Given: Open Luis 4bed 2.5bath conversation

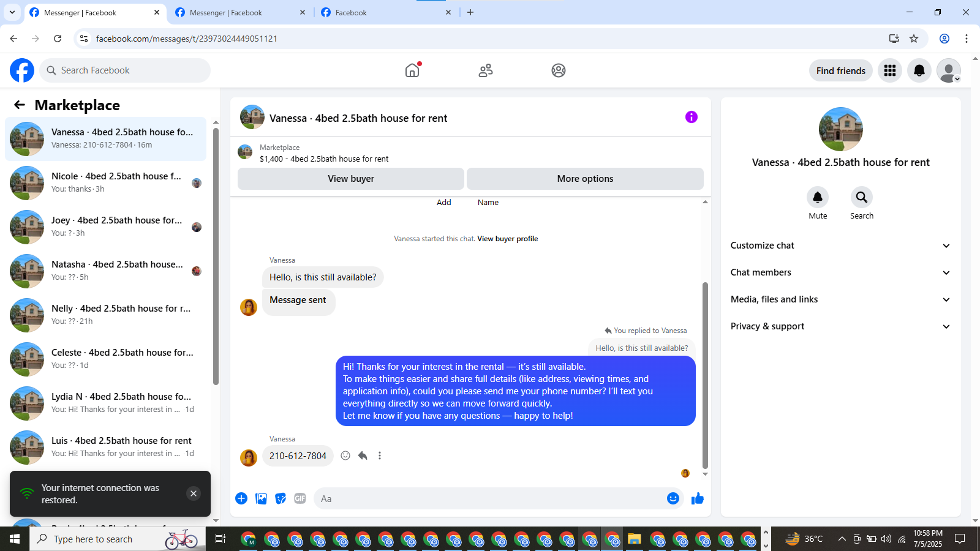Looking at the screenshot, I should [105, 448].
